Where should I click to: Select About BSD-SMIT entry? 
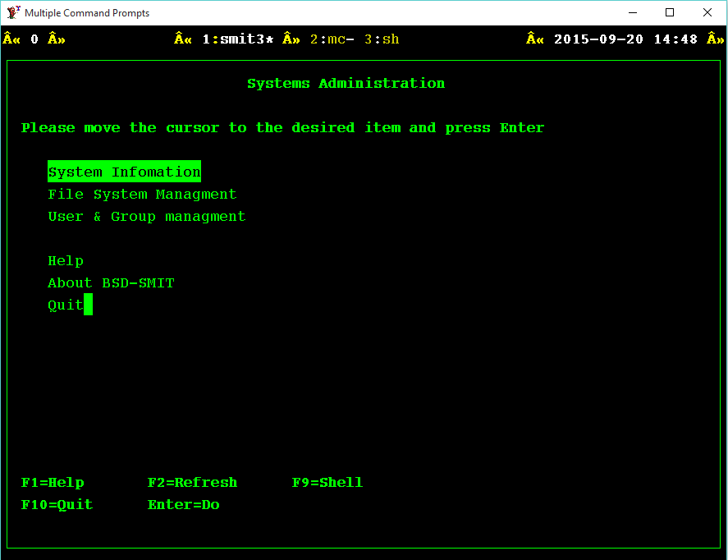point(111,282)
